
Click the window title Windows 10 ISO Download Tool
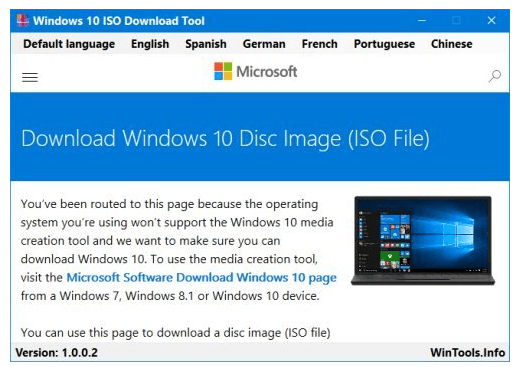119,21
